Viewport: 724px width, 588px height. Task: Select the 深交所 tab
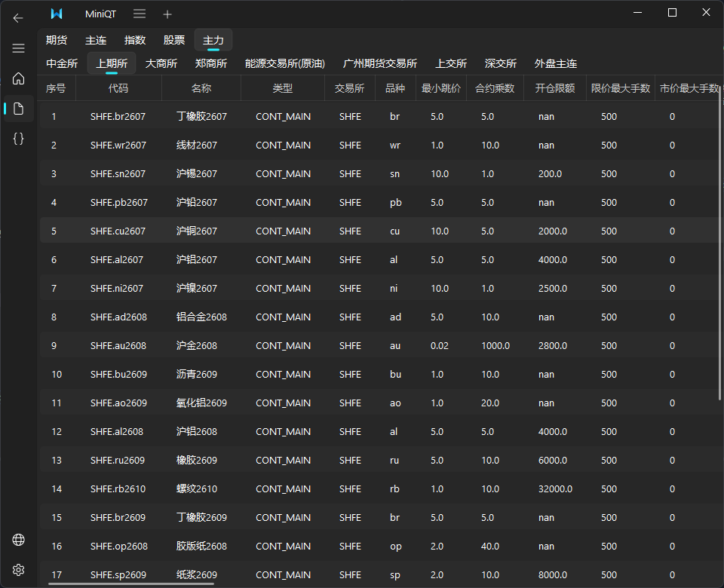pyautogui.click(x=501, y=63)
